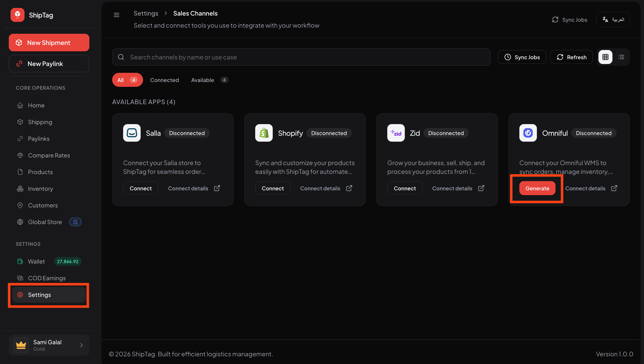This screenshot has width=644, height=364.
Task: Open the Compare Rates sidebar item
Action: pos(49,155)
